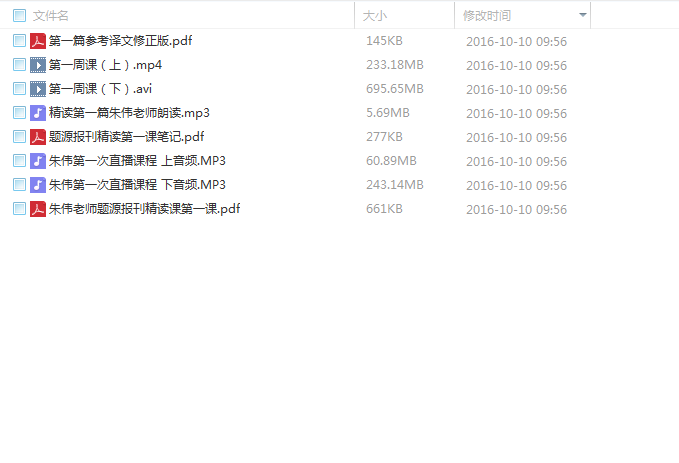
Task: Click music icon of 精读第一篇朱伟老师朗读.mp3
Action: pos(38,113)
